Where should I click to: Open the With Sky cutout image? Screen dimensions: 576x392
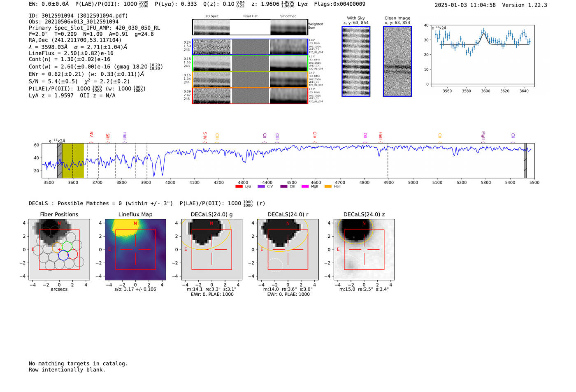pyautogui.click(x=356, y=62)
